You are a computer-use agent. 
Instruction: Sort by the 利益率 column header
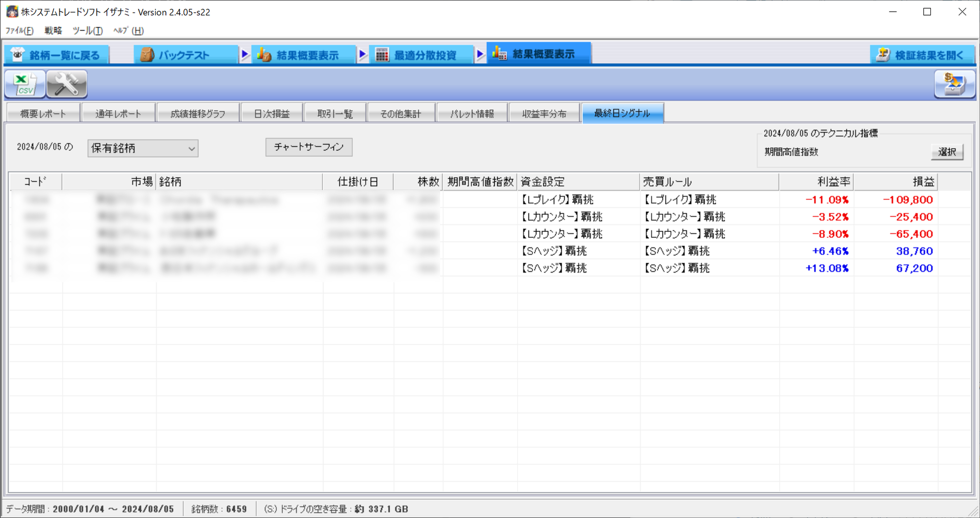point(817,182)
